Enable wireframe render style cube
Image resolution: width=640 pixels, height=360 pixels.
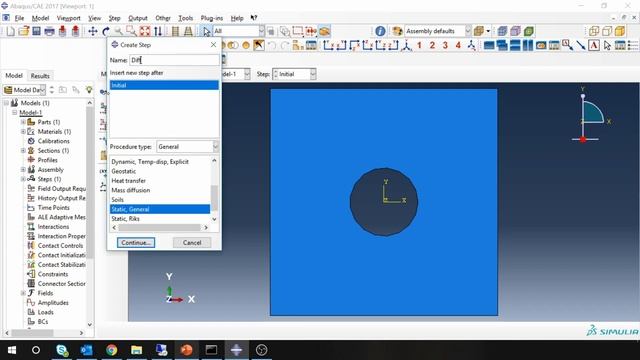[x=593, y=31]
